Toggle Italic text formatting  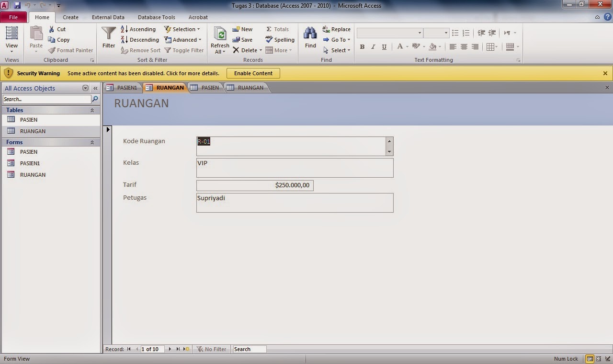click(373, 47)
